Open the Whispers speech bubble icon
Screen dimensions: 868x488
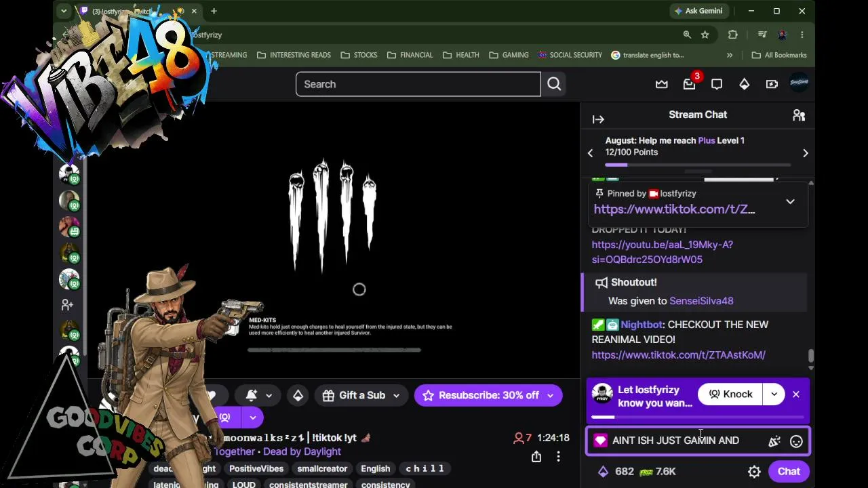(x=717, y=84)
